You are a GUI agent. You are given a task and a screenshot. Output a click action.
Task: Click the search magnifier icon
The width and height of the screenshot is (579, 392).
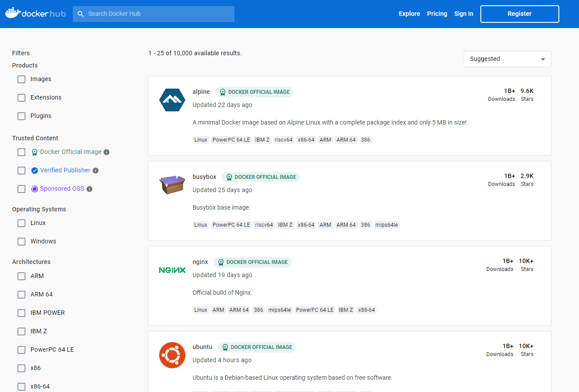(x=81, y=14)
